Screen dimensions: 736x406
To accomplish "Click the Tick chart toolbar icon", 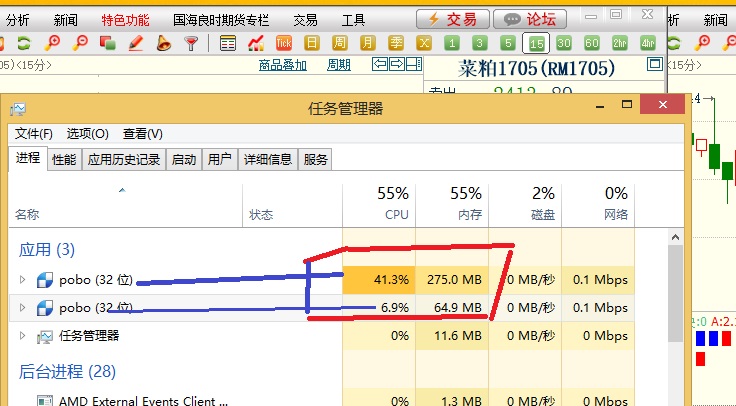I will coord(284,43).
